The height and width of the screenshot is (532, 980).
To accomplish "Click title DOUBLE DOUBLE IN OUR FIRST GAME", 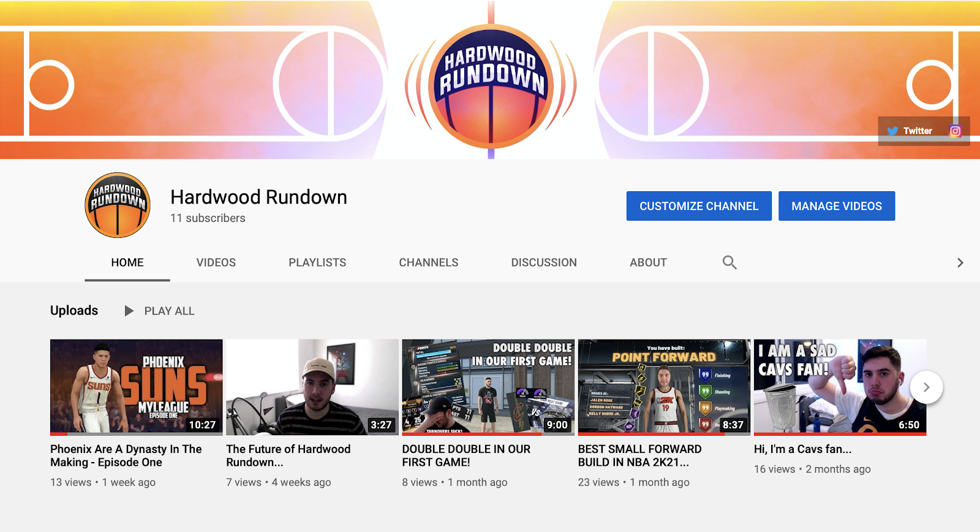I will [466, 455].
